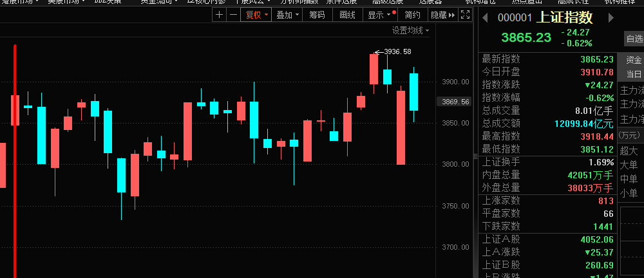The height and width of the screenshot is (278, 644).
Task: Toggle the 画线 drawing tools
Action: (x=347, y=15)
